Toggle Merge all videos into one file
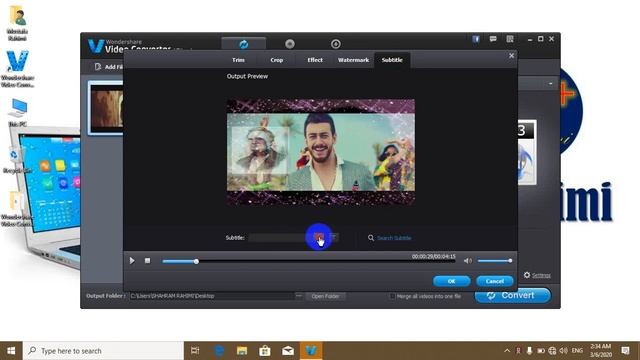Viewport: 640px width, 360px height. [392, 296]
